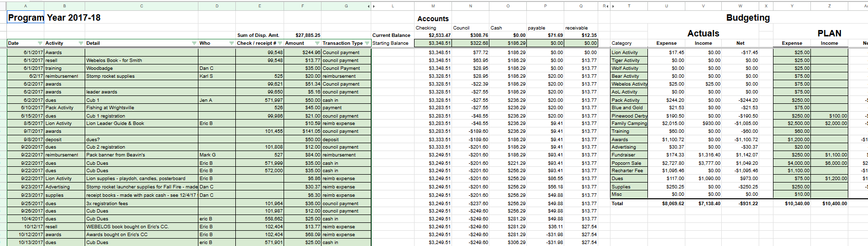Select column A header

click(x=26, y=6)
